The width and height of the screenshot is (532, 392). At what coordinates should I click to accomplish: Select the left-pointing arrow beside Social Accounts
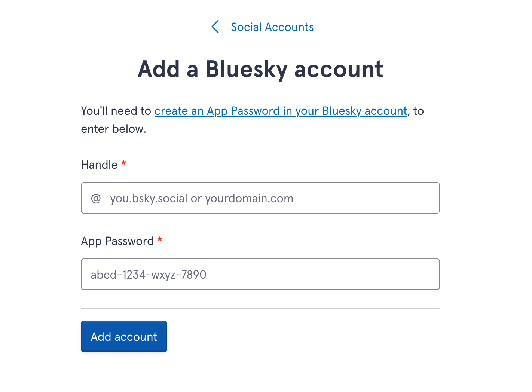(x=215, y=27)
